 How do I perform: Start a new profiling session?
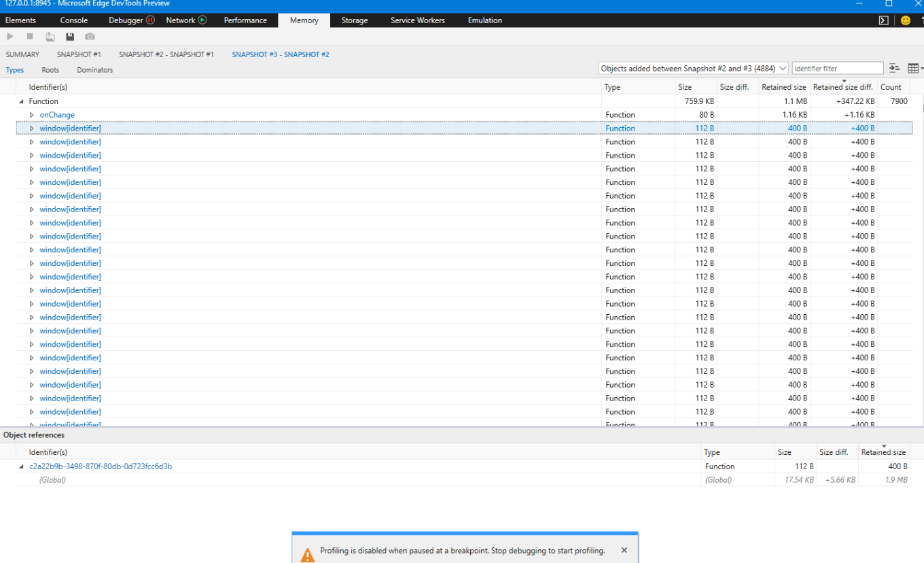pyautogui.click(x=10, y=37)
